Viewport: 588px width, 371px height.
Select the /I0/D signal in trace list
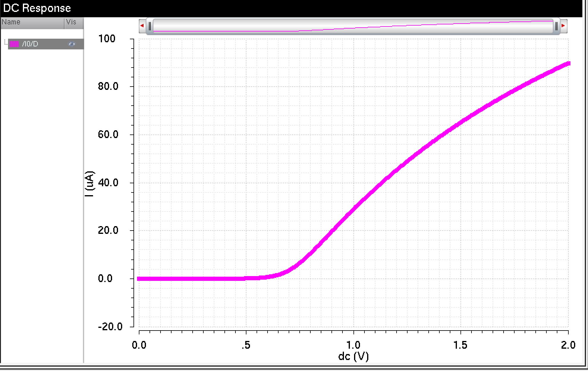click(46, 44)
